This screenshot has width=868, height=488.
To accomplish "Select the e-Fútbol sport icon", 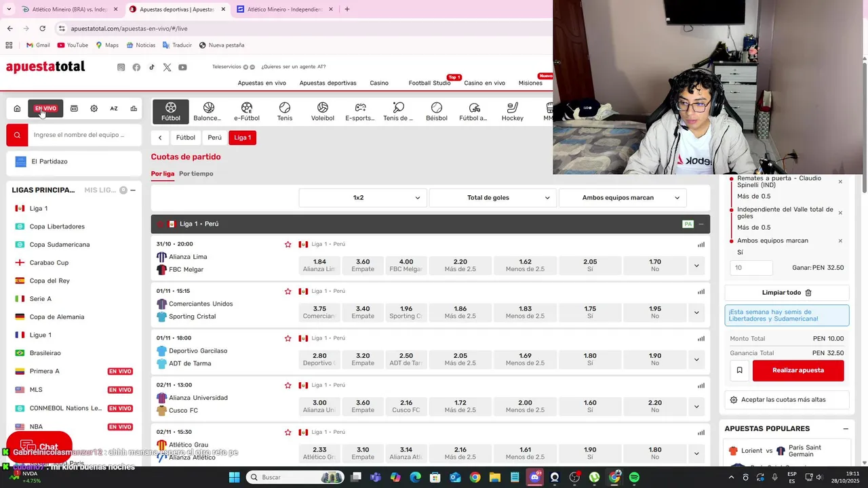I will click(247, 112).
